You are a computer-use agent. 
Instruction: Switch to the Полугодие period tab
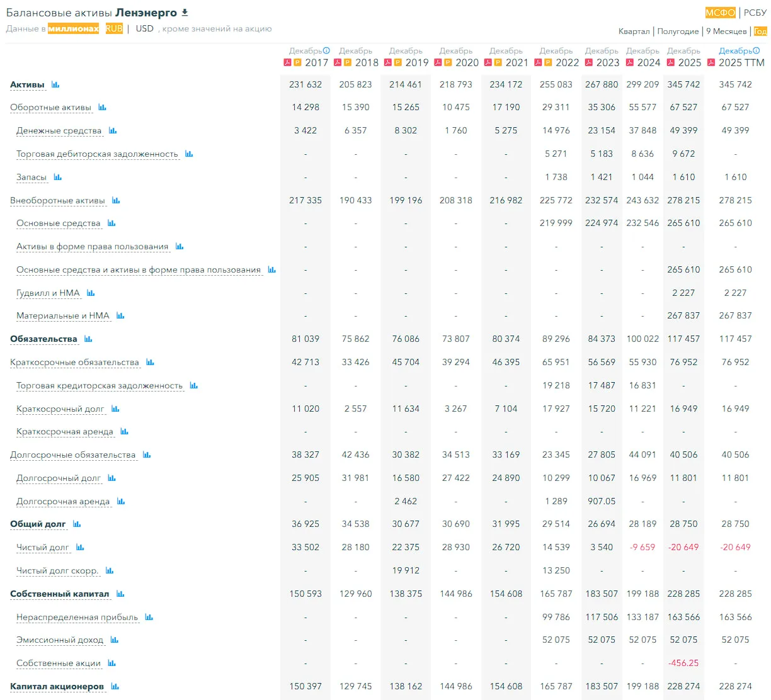[x=678, y=31]
